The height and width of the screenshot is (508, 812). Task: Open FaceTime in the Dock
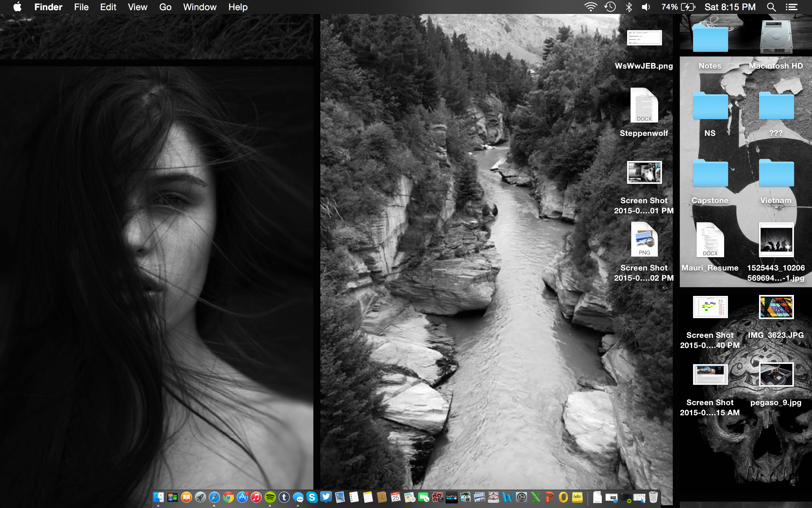coord(424,497)
